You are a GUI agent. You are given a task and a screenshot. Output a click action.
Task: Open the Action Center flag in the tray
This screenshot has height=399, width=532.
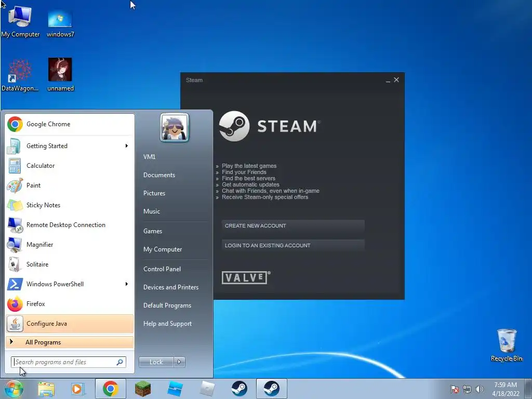(454, 389)
